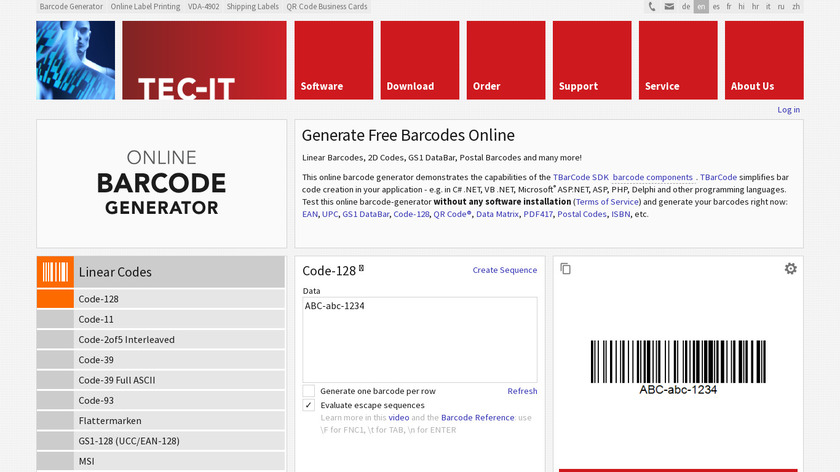Screen dimensions: 840x472
Task: Open the About Us menu tile
Action: pos(764,60)
